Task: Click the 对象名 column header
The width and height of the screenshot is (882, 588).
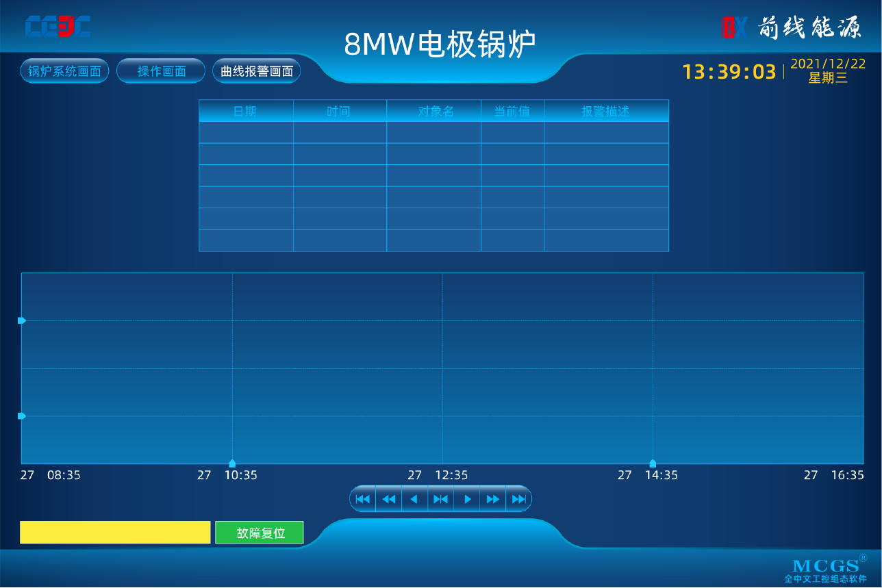Action: pyautogui.click(x=436, y=111)
